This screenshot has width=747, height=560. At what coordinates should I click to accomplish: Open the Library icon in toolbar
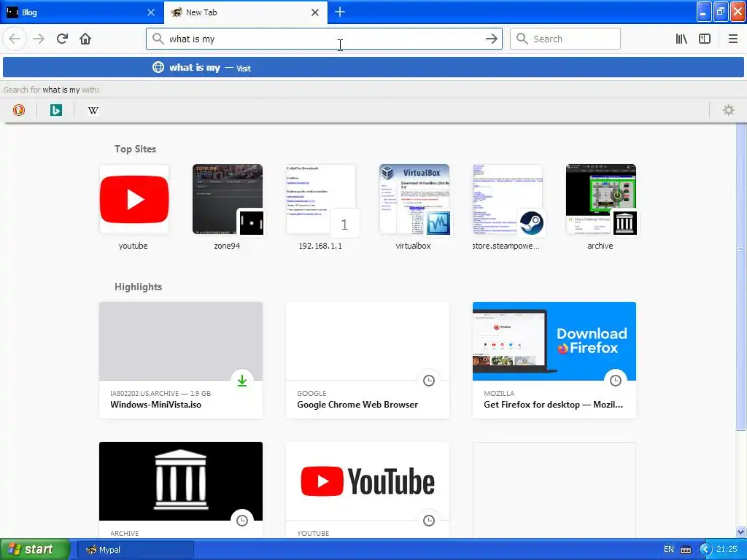pyautogui.click(x=681, y=39)
